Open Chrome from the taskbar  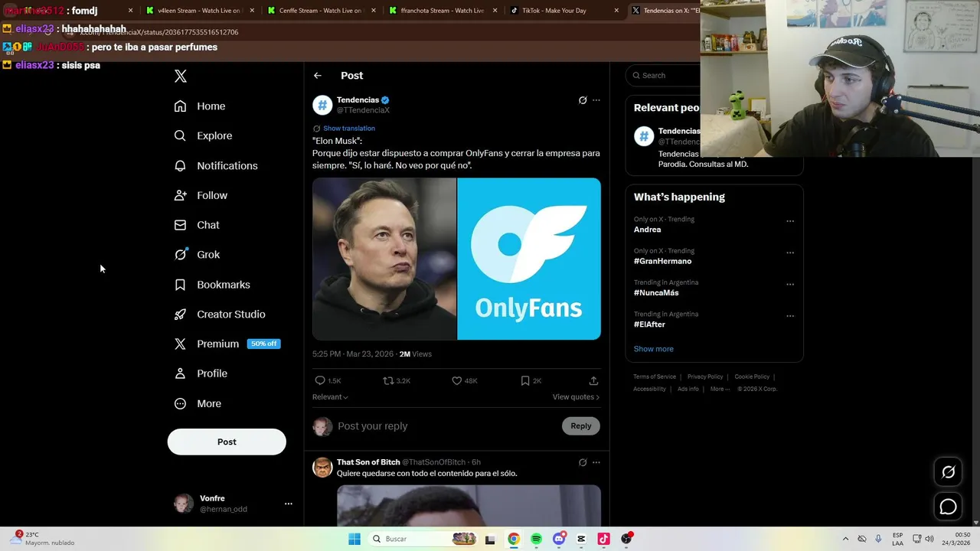[514, 539]
